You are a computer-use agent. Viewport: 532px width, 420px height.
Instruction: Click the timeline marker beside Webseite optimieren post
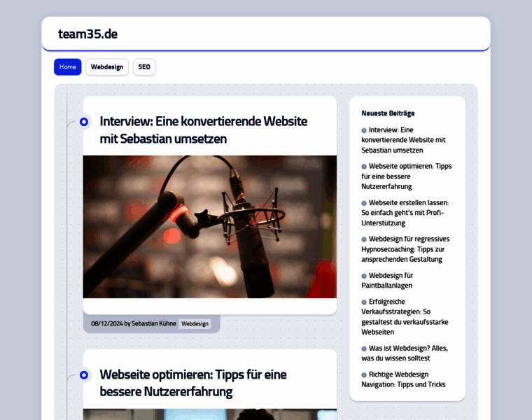coord(84,375)
